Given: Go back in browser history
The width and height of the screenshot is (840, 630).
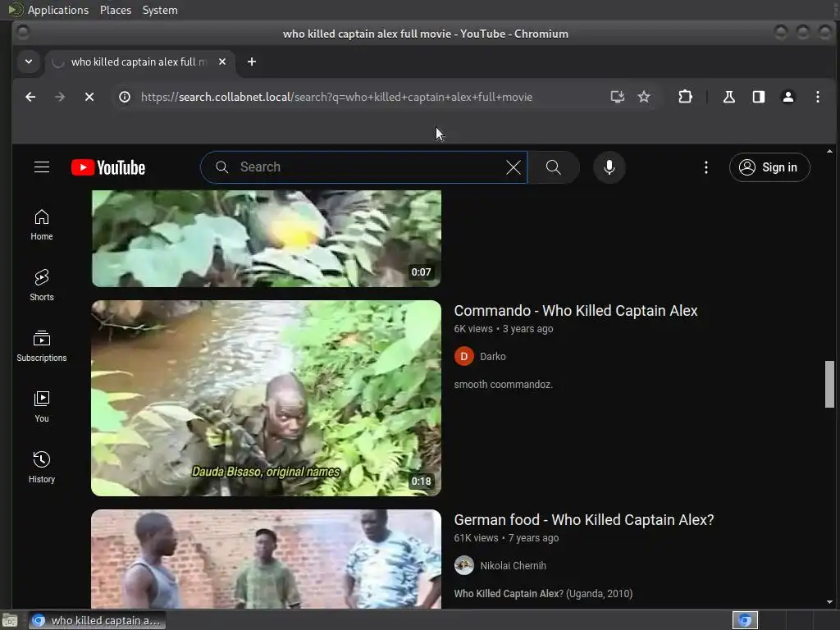Looking at the screenshot, I should click(30, 97).
